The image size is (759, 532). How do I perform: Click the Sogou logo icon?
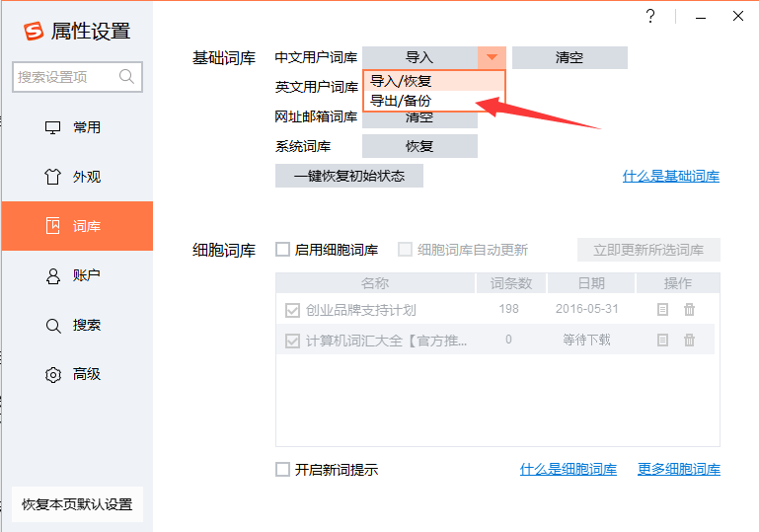[35, 31]
